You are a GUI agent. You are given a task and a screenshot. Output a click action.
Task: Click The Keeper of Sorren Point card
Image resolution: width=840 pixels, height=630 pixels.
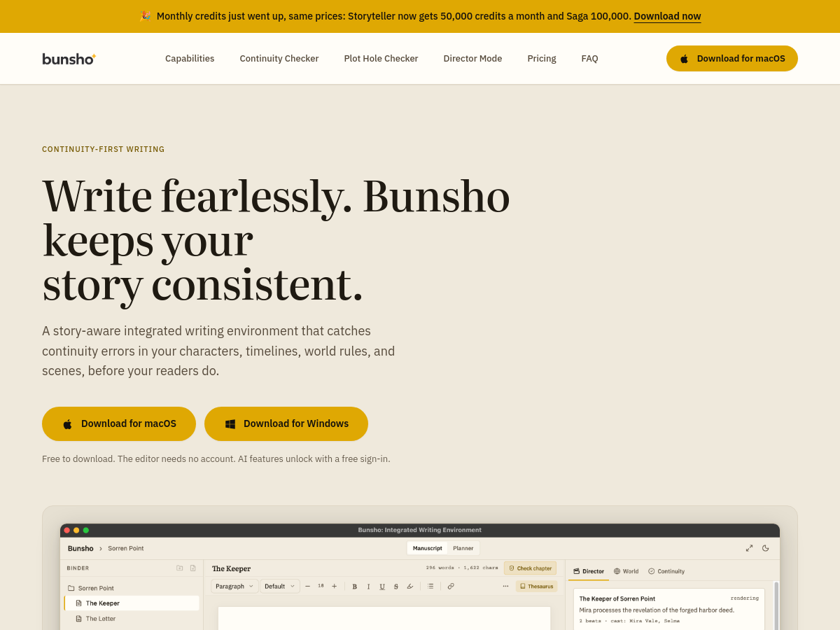(x=669, y=609)
